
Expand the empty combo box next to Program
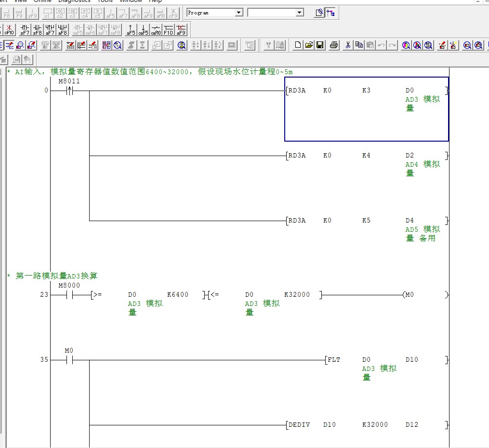[300, 13]
